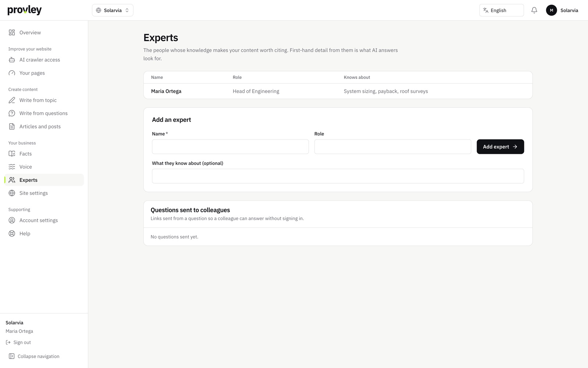Open Write from questions

coord(44,113)
